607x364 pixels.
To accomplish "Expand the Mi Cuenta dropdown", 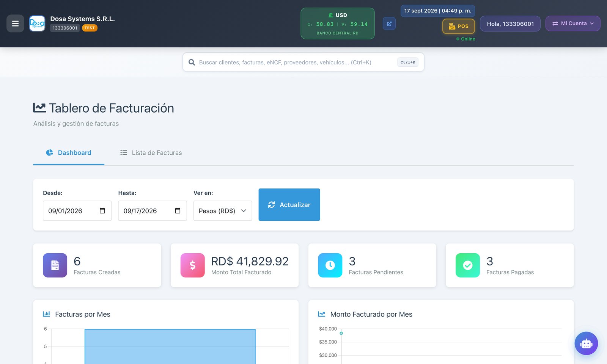I will point(573,24).
